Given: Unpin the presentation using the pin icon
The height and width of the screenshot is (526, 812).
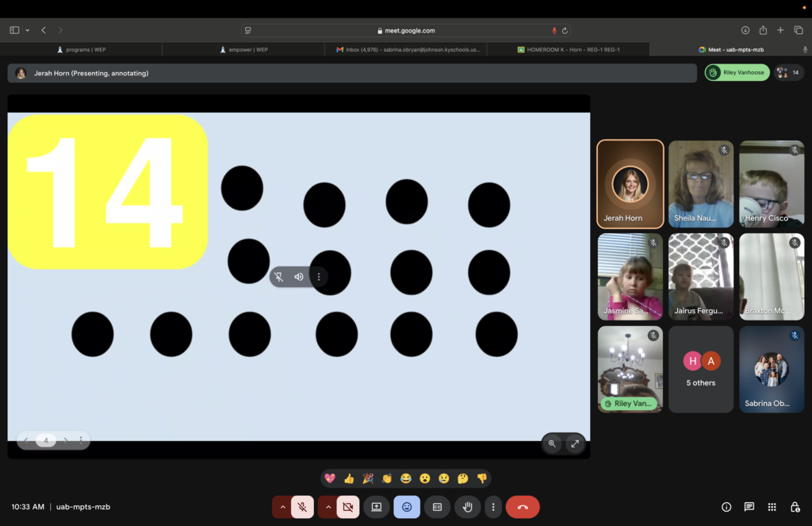Looking at the screenshot, I should pyautogui.click(x=278, y=277).
